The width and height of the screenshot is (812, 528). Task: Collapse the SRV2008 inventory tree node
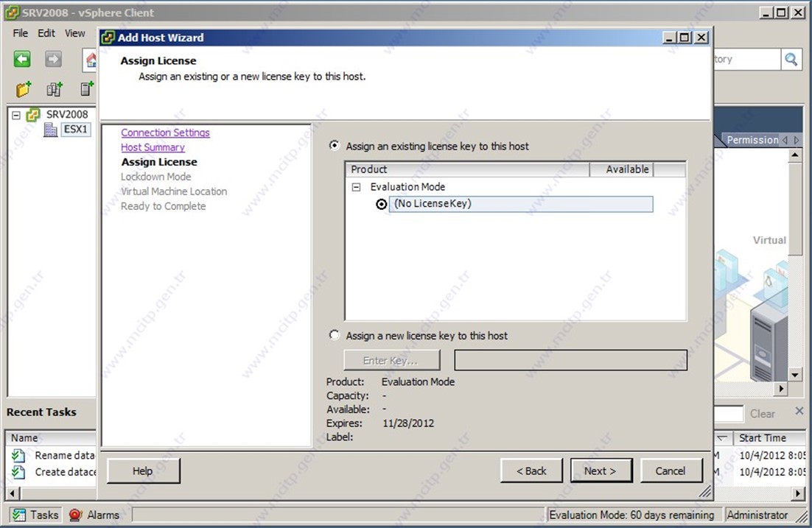click(16, 115)
